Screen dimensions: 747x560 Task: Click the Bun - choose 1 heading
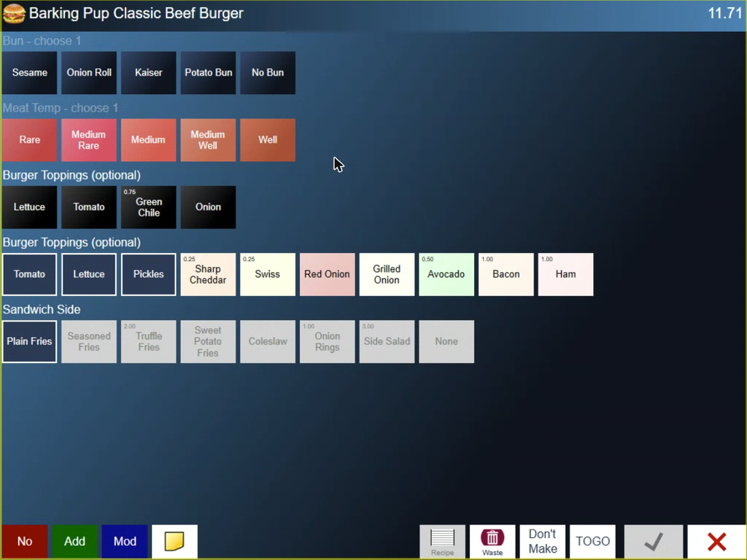click(x=42, y=41)
